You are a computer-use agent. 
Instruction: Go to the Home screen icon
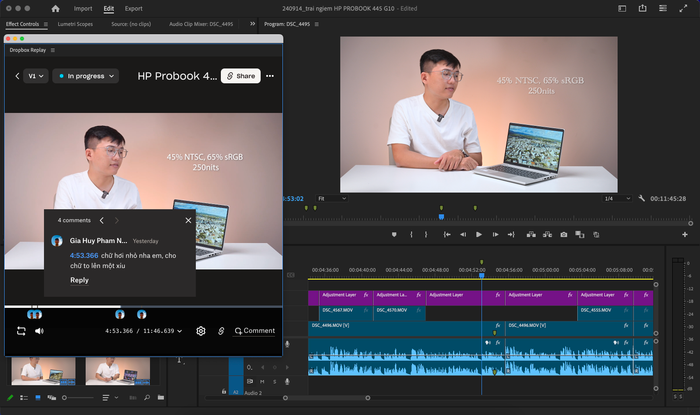click(x=55, y=8)
